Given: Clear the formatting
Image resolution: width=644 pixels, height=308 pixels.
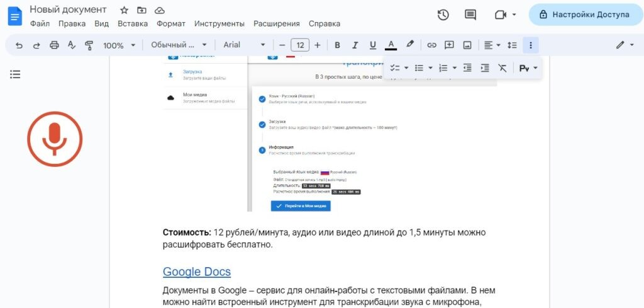Looking at the screenshot, I should tap(502, 68).
